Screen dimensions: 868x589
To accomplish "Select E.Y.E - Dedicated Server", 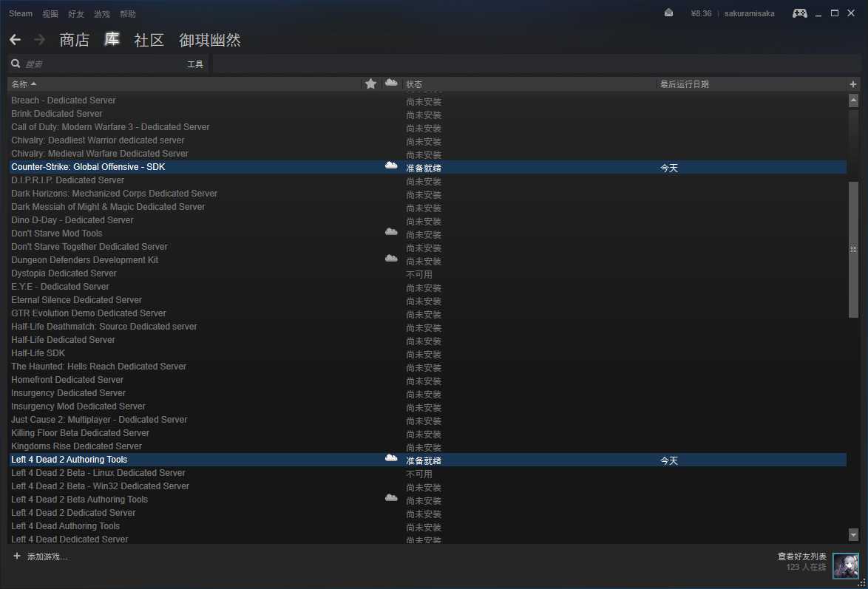I will point(427,286).
